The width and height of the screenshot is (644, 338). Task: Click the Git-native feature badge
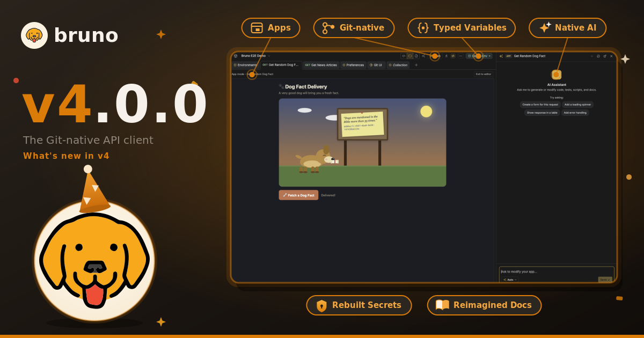(354, 28)
